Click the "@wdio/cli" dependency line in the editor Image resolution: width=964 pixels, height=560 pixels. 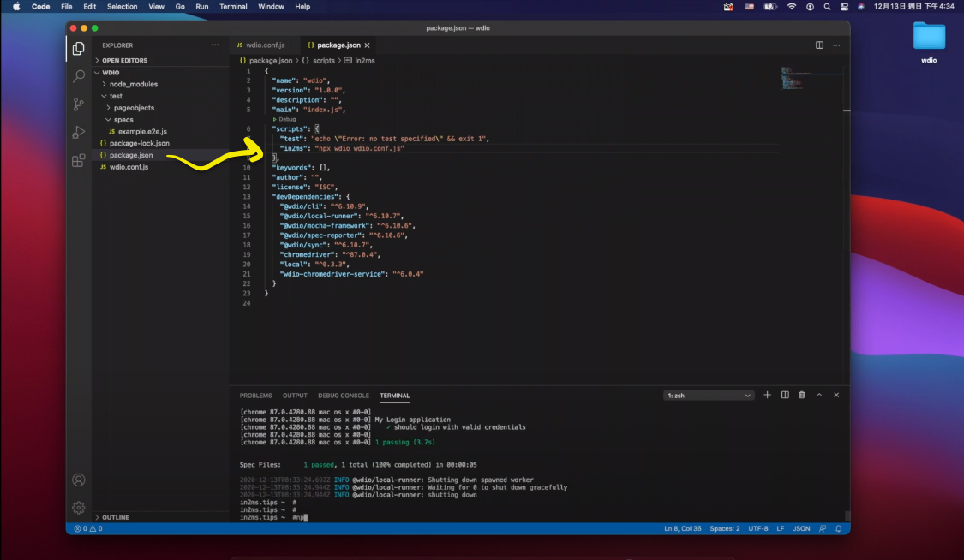click(323, 206)
